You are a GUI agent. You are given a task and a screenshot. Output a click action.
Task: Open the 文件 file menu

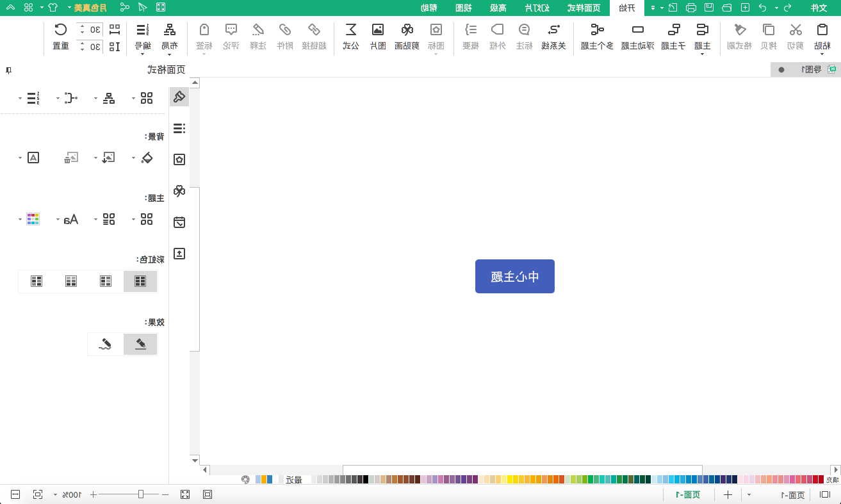pos(819,8)
